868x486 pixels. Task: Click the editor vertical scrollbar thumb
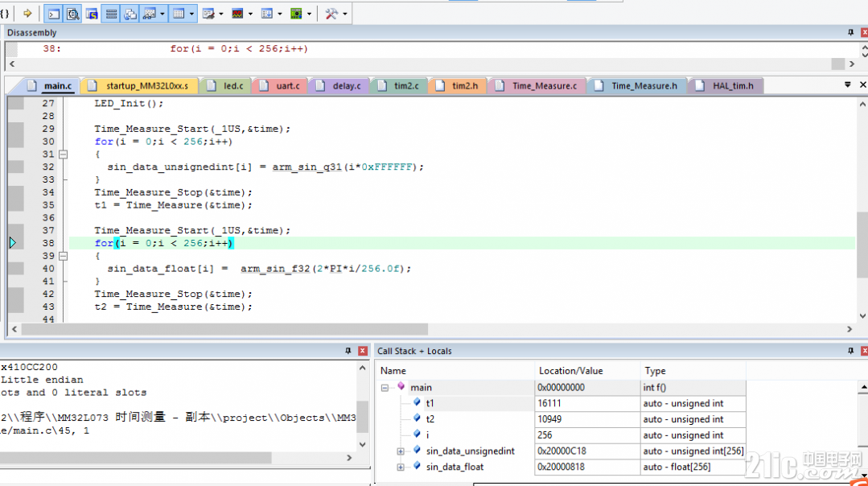862,245
